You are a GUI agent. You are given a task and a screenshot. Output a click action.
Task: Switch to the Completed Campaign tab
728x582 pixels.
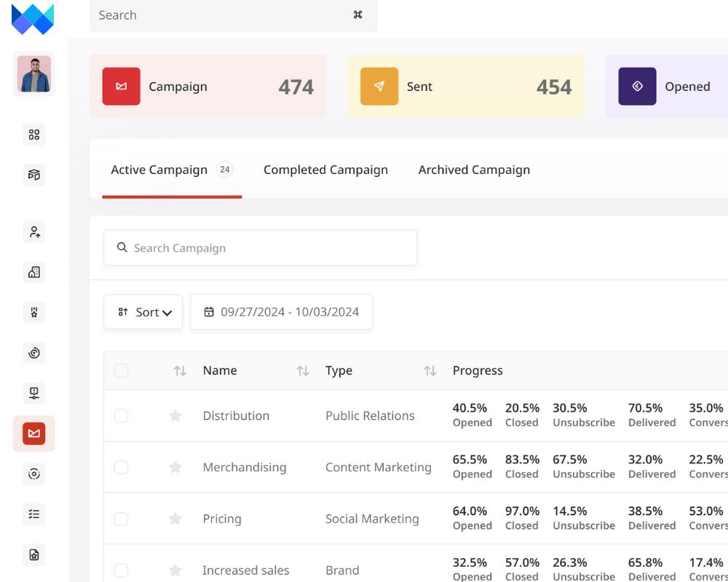coord(325,170)
